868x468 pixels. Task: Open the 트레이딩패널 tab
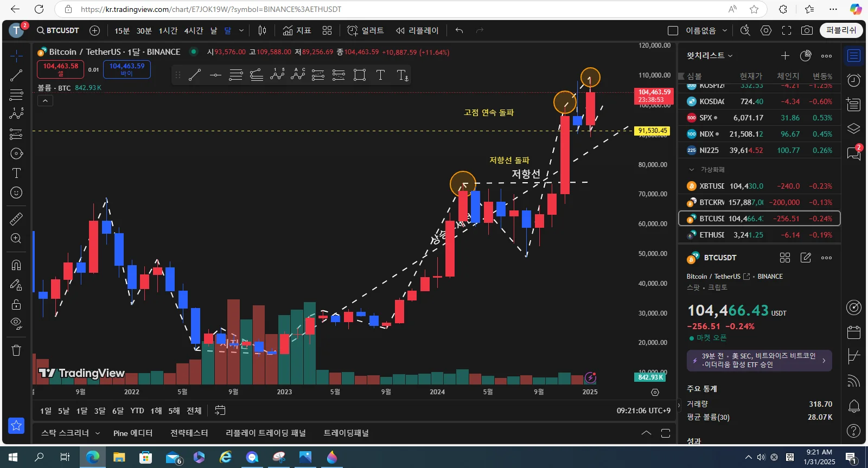[x=346, y=433]
